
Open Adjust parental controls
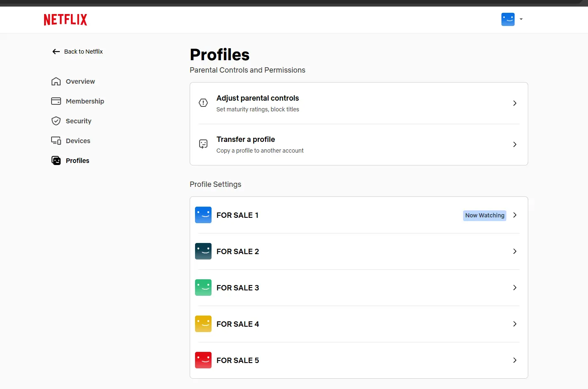click(359, 103)
